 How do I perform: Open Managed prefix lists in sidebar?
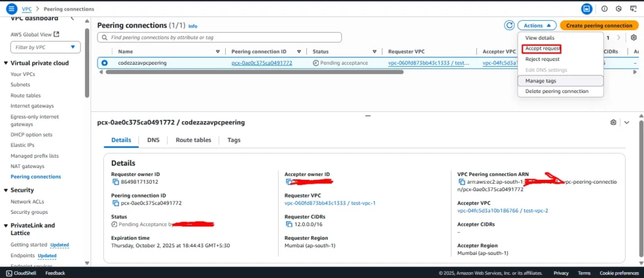35,156
